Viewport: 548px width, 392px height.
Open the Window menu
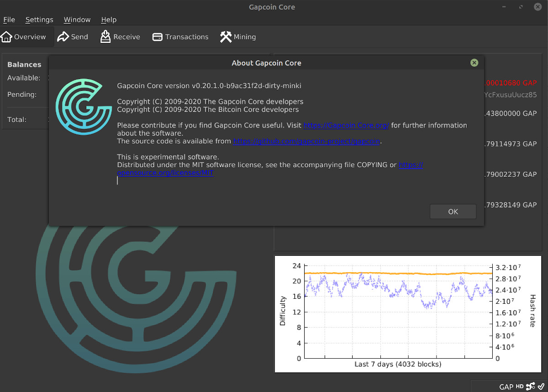tap(77, 20)
